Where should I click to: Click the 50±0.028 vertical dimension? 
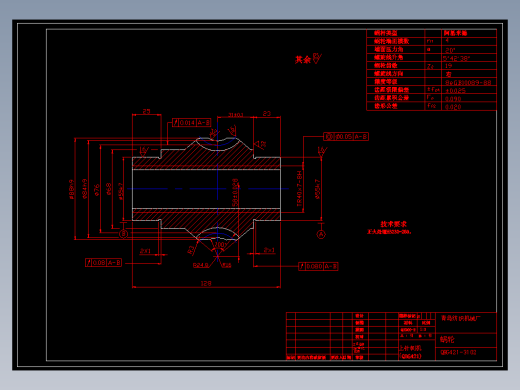(x=235, y=192)
